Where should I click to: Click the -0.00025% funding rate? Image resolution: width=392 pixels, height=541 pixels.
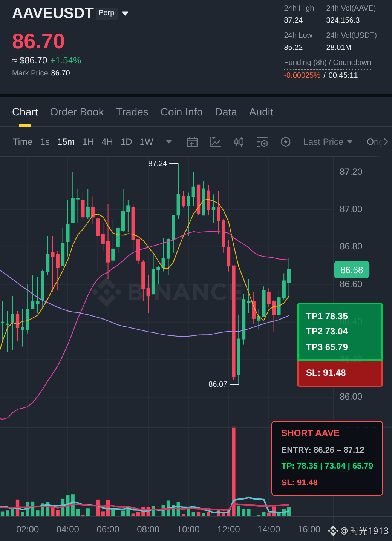pyautogui.click(x=302, y=75)
